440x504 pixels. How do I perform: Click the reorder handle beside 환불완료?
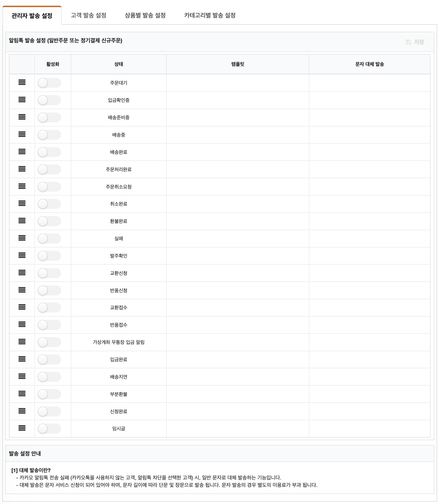22,221
